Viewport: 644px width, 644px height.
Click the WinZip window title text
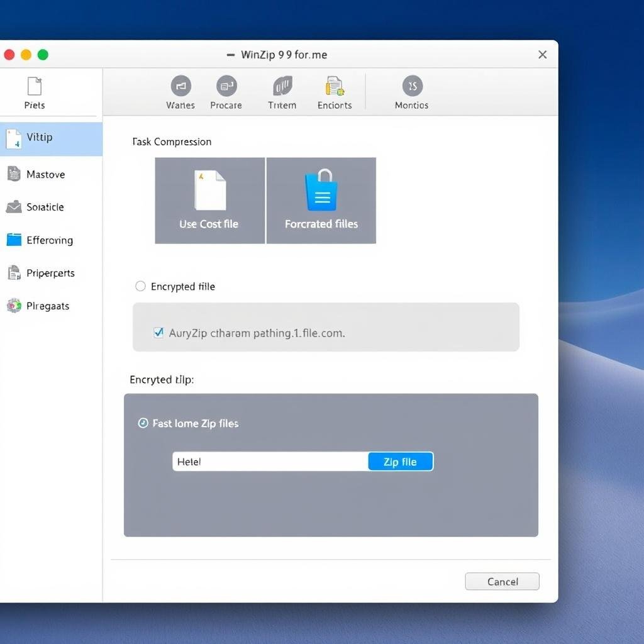tap(284, 55)
